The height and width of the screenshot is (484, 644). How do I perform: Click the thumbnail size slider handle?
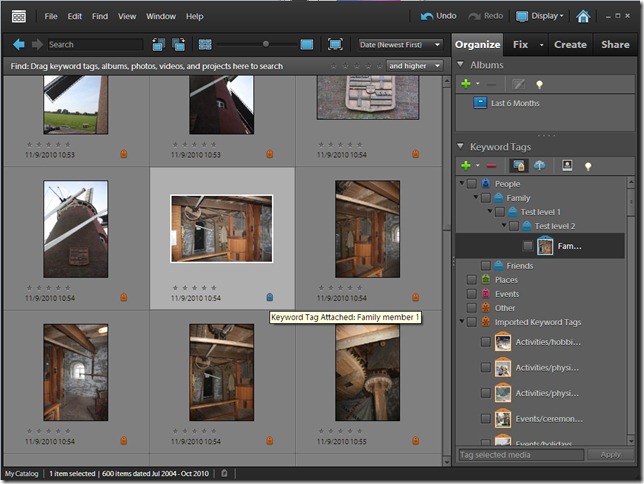[x=265, y=44]
